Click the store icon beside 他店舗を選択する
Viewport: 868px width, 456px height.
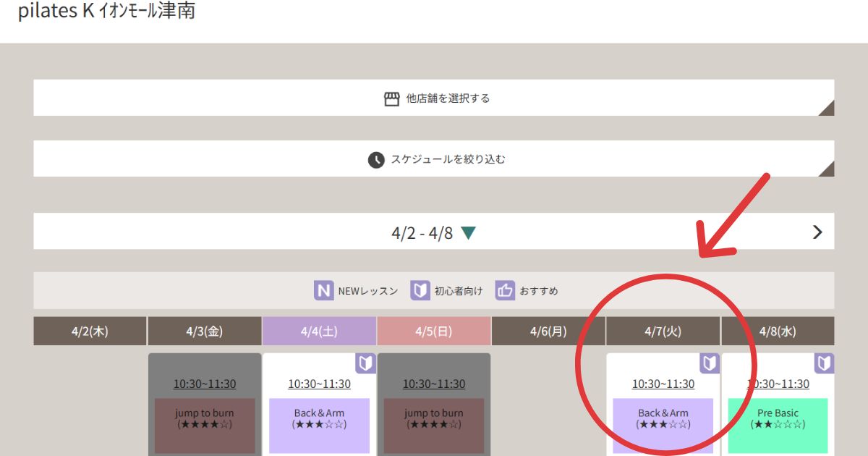[391, 98]
